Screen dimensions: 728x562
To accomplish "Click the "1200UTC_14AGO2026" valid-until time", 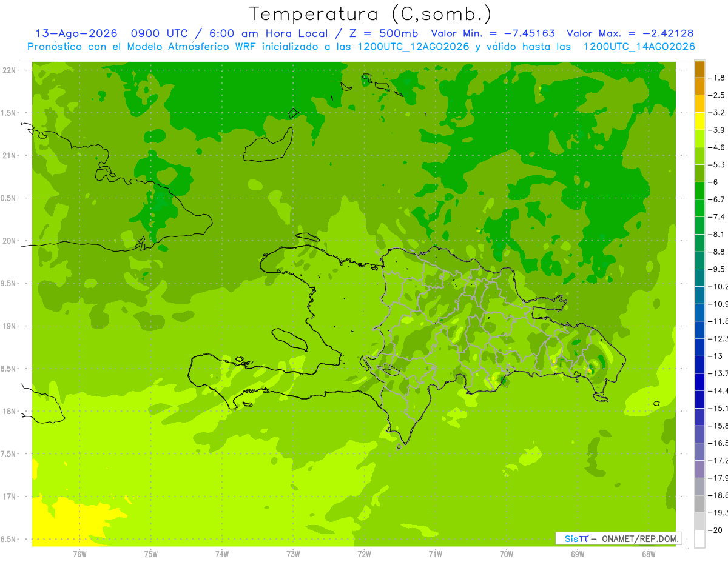I will [639, 47].
